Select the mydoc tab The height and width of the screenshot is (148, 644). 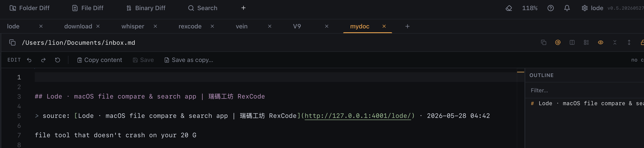(x=360, y=26)
